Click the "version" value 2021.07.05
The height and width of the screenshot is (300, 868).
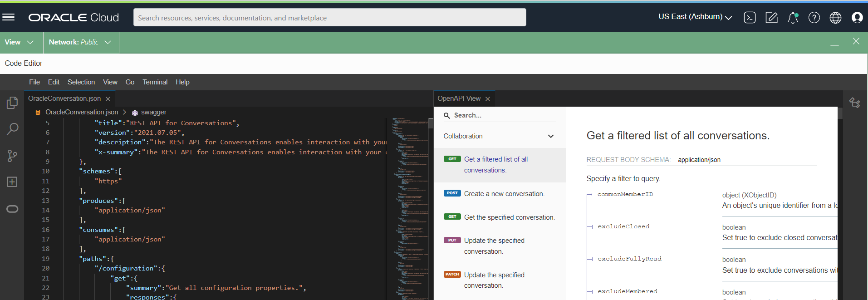[x=157, y=133]
